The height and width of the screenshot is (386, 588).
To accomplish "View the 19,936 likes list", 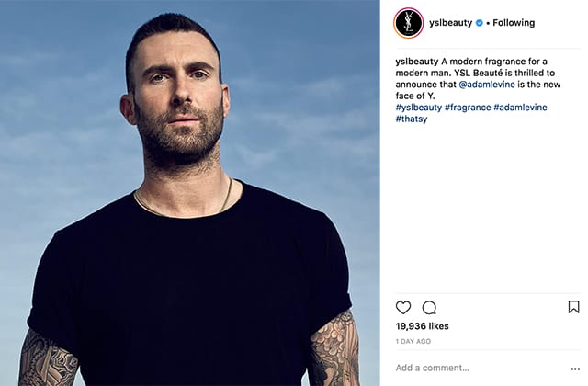I will tap(422, 326).
